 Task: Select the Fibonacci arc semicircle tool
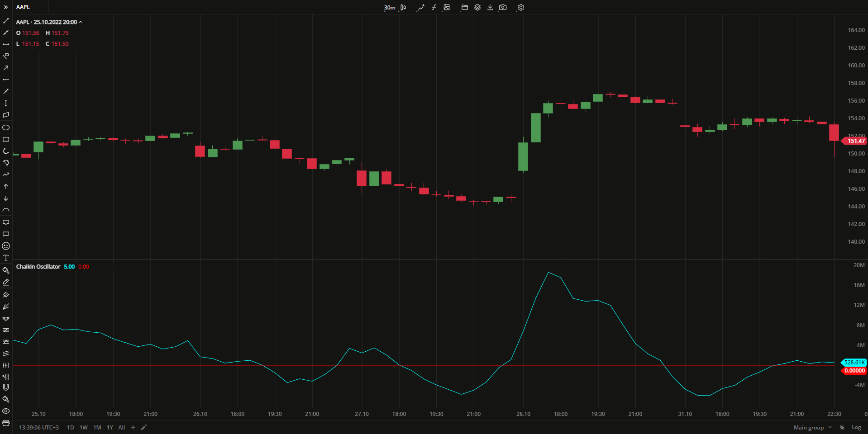pyautogui.click(x=6, y=318)
